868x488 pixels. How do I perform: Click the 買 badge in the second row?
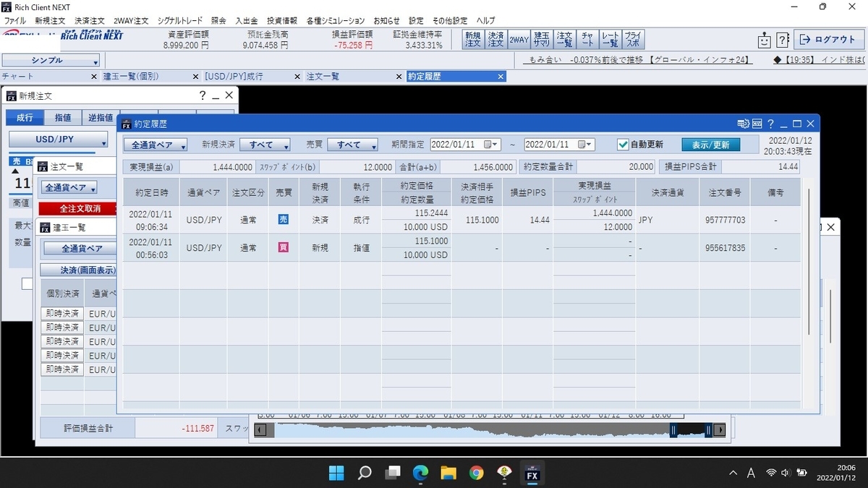click(282, 247)
